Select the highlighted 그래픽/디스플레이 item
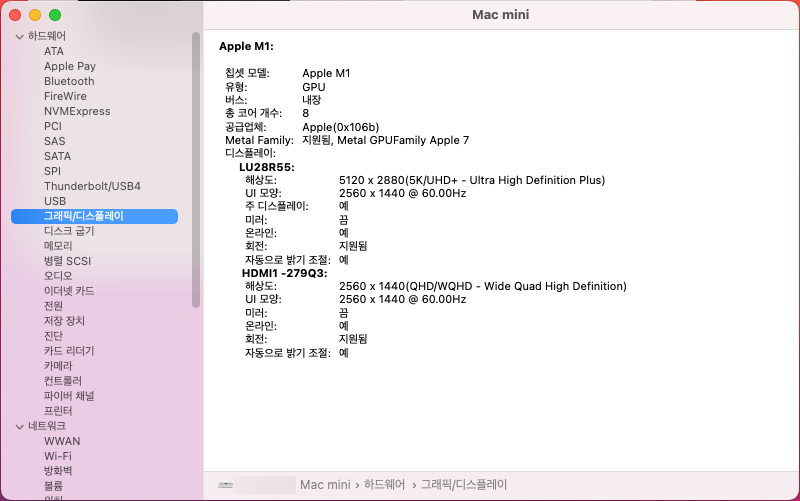The width and height of the screenshot is (800, 501). coord(94,216)
